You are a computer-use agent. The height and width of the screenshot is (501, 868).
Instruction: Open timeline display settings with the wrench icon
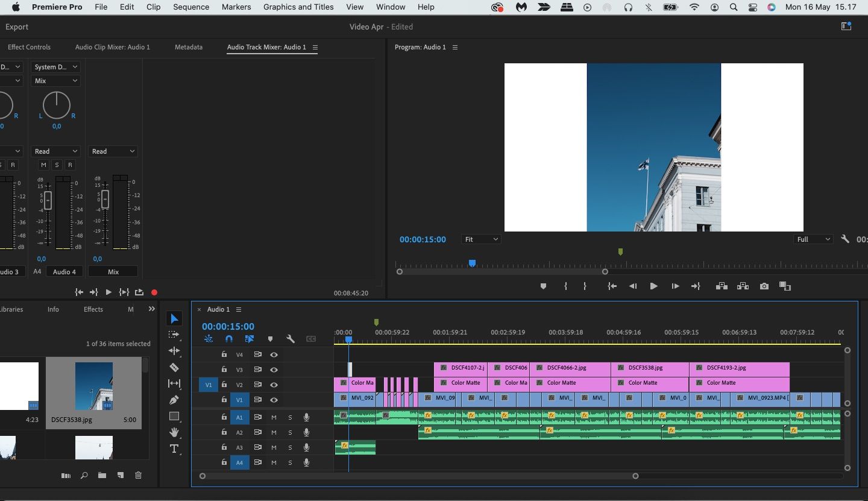point(291,339)
